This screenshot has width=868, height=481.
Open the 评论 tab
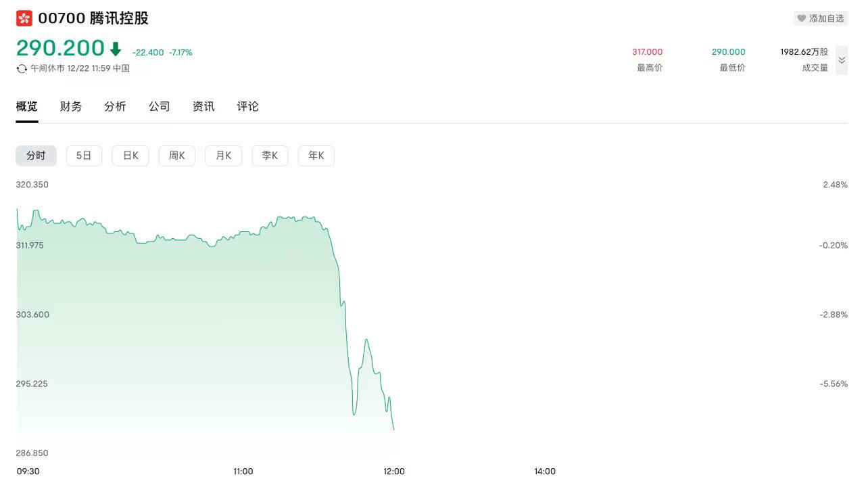(x=248, y=106)
